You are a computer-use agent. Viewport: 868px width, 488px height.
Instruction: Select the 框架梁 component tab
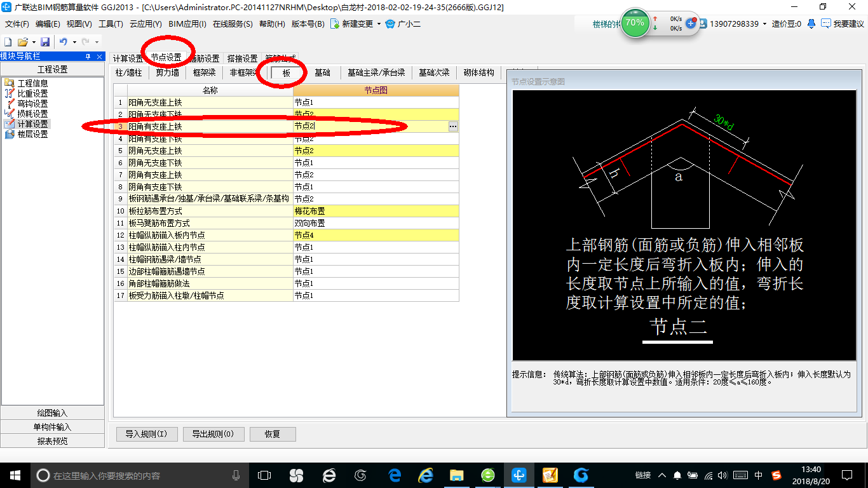click(204, 72)
